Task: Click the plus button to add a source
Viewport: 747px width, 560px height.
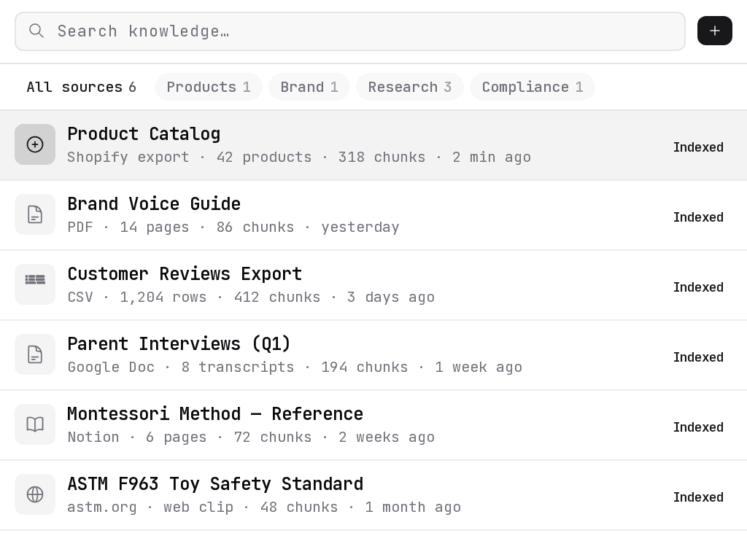Action: click(x=715, y=31)
